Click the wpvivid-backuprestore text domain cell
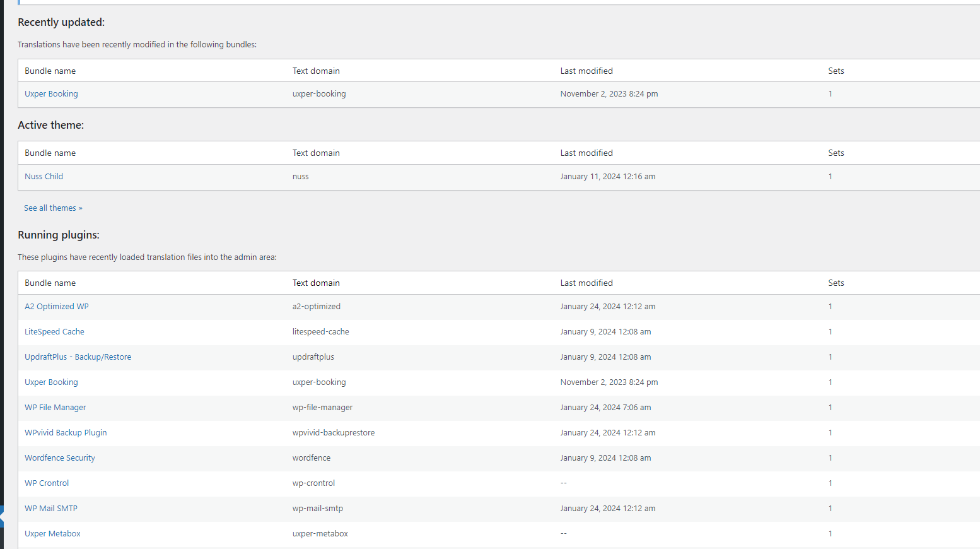Viewport: 980px width, 549px height. coord(334,432)
